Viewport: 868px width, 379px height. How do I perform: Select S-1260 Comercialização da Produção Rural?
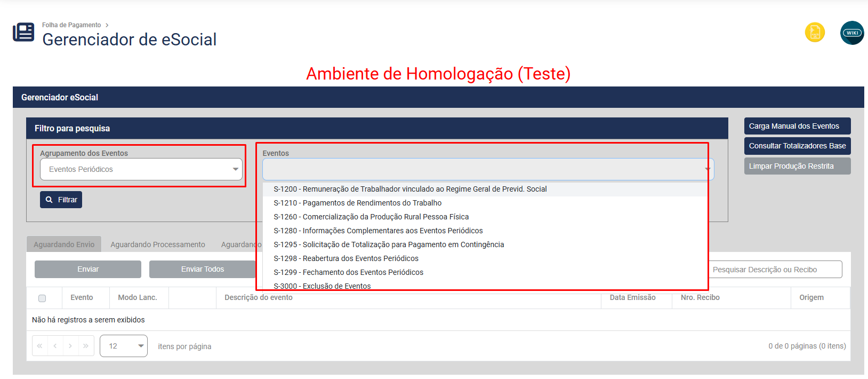(x=485, y=217)
